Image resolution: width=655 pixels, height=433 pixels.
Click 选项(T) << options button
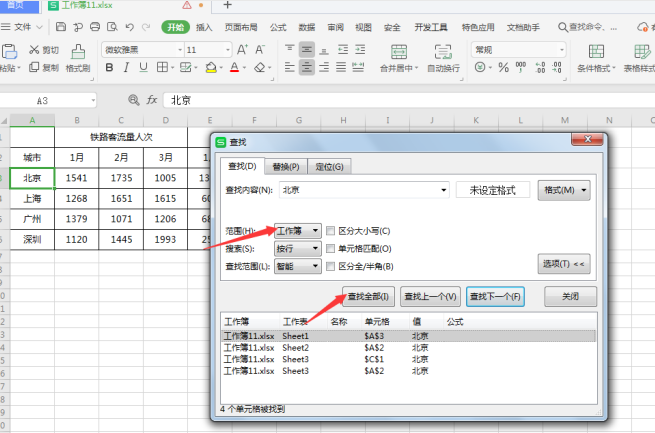point(564,264)
